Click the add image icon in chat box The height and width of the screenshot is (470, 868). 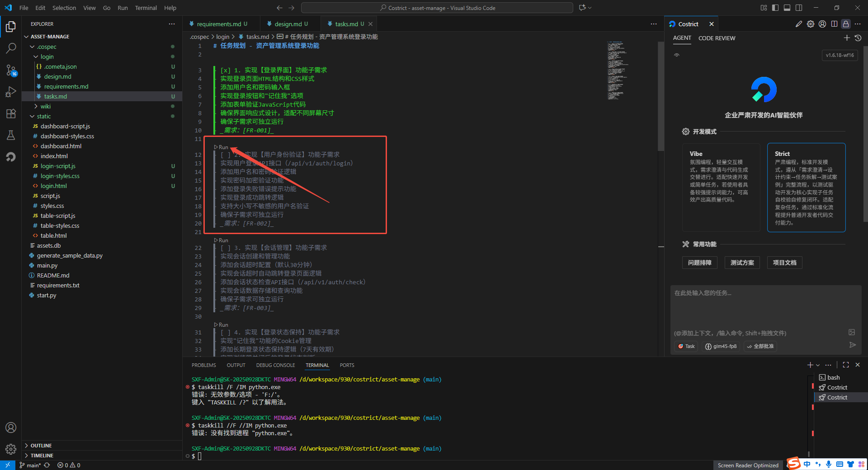(852, 332)
